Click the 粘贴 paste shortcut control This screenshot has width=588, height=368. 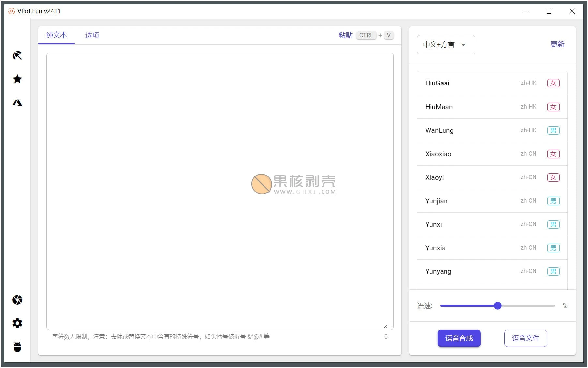345,35
